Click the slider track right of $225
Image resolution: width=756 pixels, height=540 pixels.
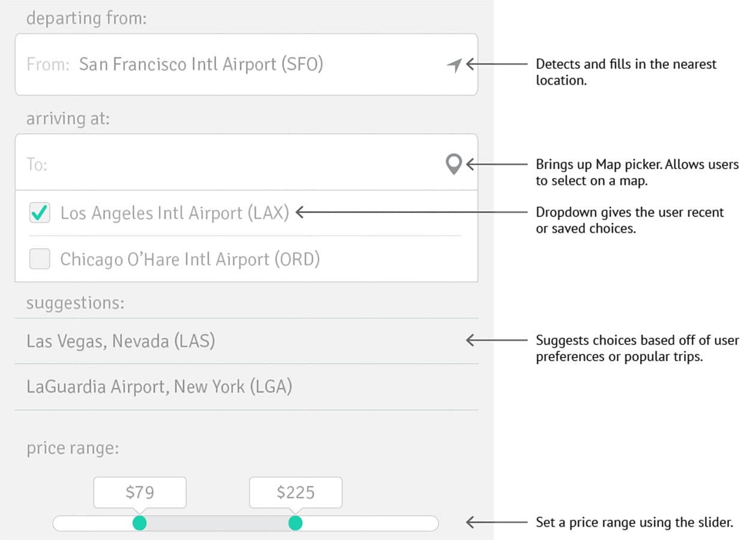[372, 523]
